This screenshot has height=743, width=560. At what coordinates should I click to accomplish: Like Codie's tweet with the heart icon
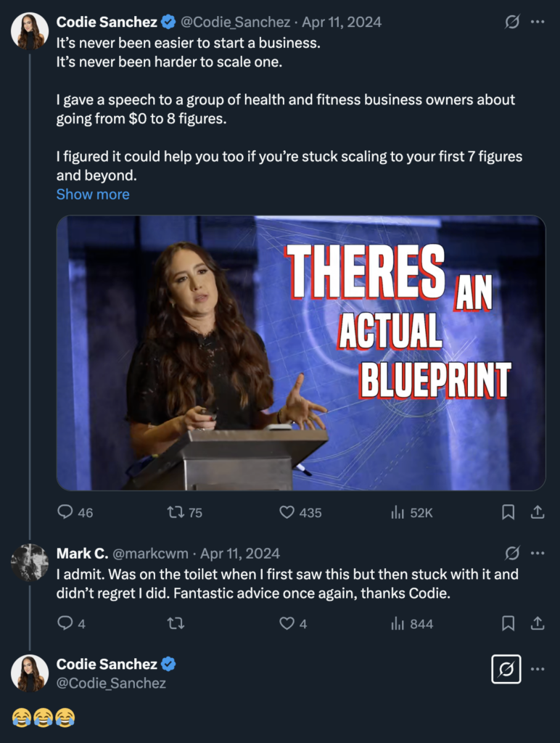286,512
